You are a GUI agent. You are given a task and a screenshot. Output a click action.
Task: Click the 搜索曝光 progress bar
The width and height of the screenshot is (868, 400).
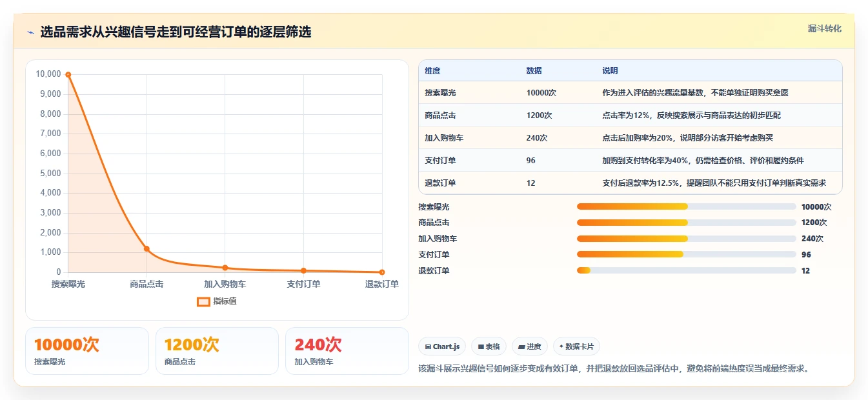point(686,206)
